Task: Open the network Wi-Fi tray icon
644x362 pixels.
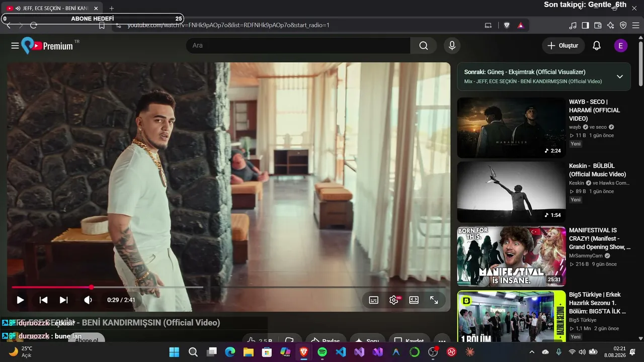Action: coord(572,352)
